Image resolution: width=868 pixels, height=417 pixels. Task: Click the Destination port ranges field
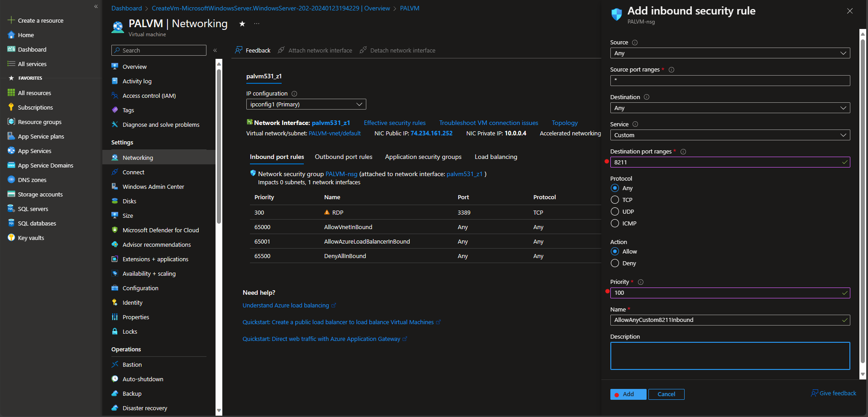tap(730, 162)
